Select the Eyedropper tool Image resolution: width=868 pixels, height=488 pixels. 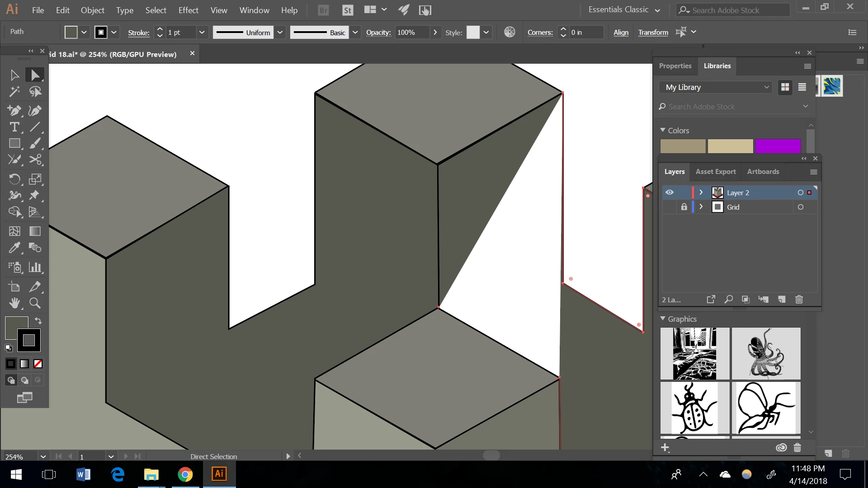tap(14, 248)
